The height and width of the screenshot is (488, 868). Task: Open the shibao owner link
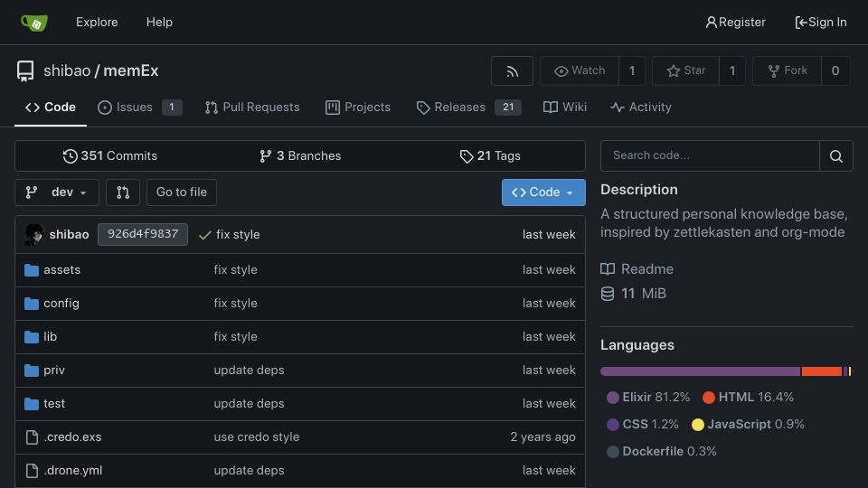coord(67,70)
